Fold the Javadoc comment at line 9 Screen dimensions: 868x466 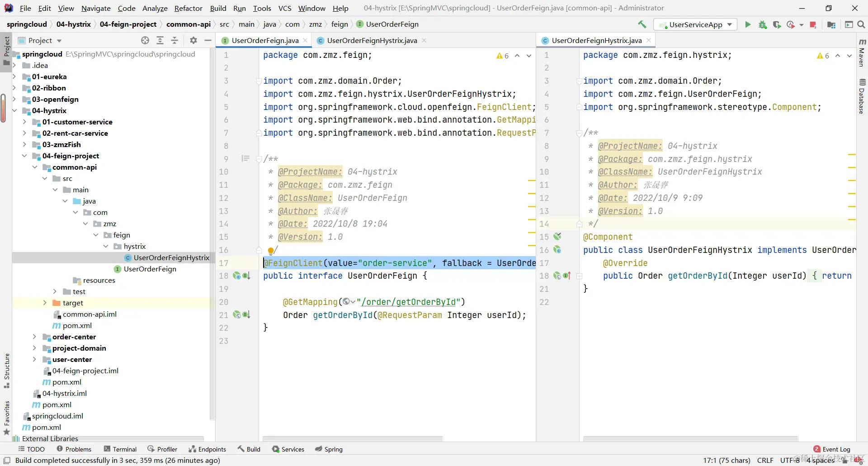pos(259,159)
